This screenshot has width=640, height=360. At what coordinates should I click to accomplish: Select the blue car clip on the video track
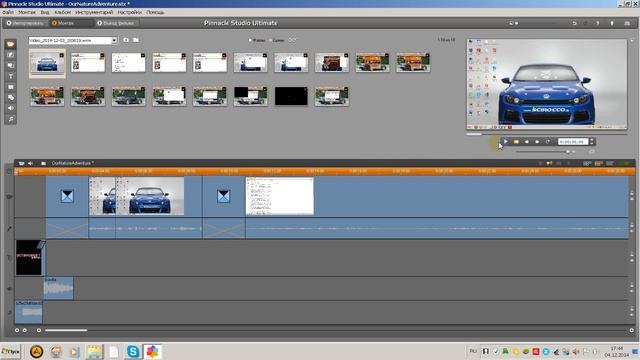point(150,196)
